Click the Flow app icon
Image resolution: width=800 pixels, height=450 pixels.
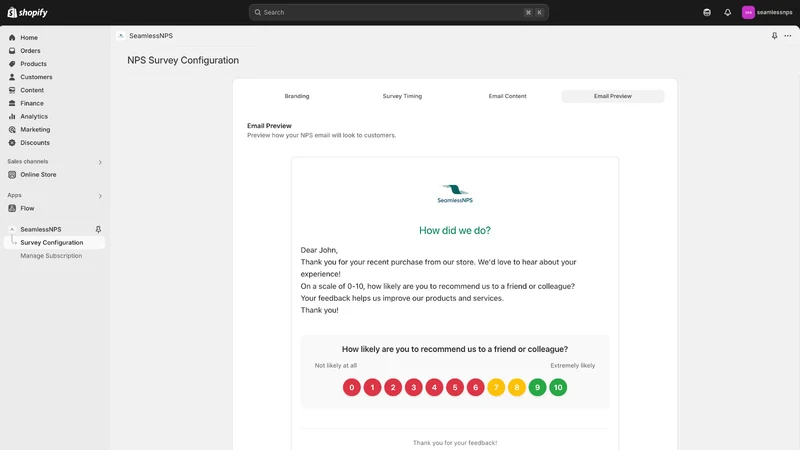click(x=12, y=208)
